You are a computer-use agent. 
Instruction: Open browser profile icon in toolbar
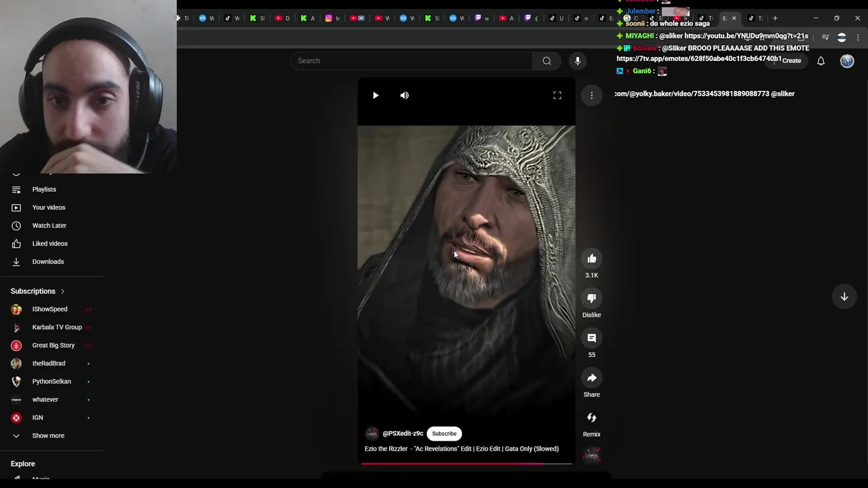pos(842,37)
